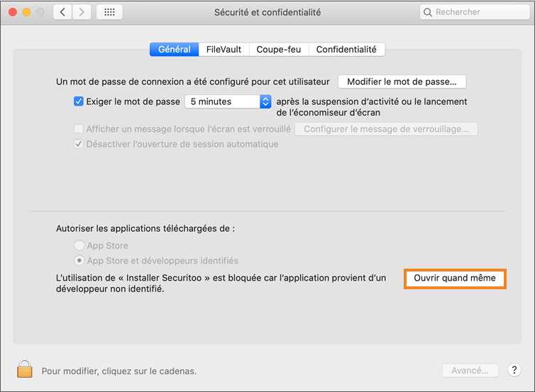Go forward with the right chevron
Image resolution: width=535 pixels, height=392 pixels.
tap(82, 12)
